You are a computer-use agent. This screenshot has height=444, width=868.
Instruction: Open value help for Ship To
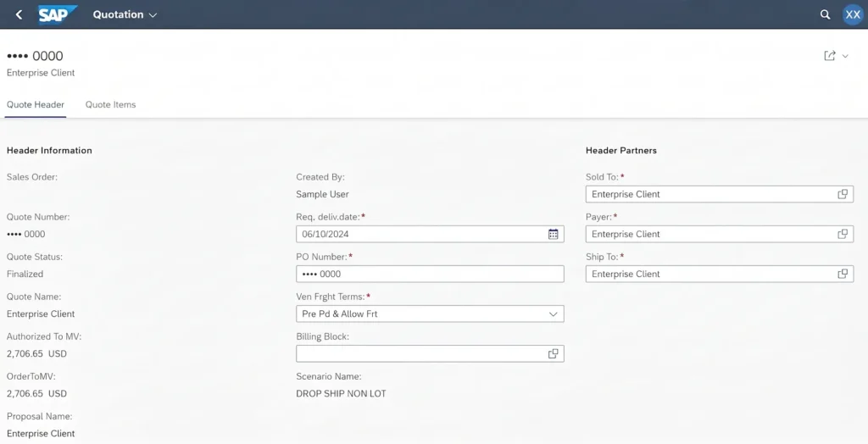(x=843, y=274)
